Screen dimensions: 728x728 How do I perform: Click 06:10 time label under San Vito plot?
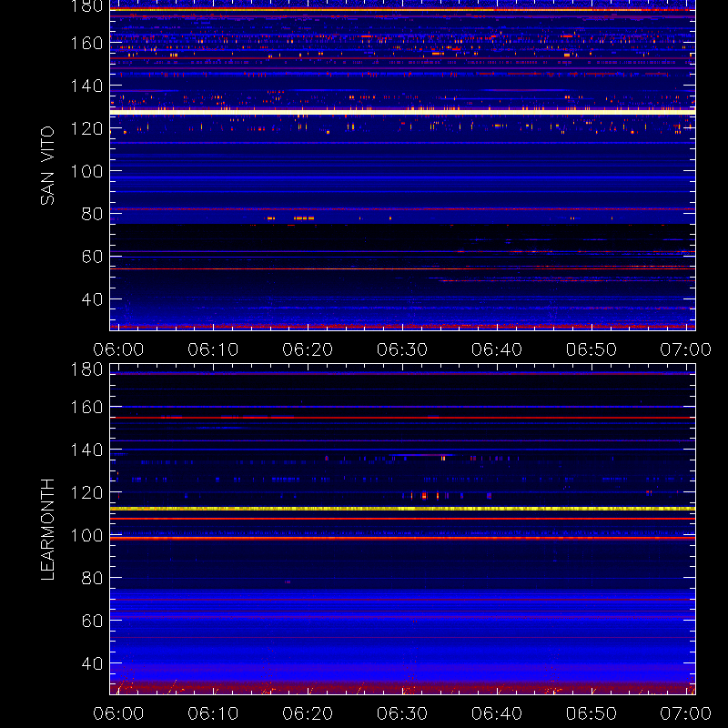(x=213, y=349)
